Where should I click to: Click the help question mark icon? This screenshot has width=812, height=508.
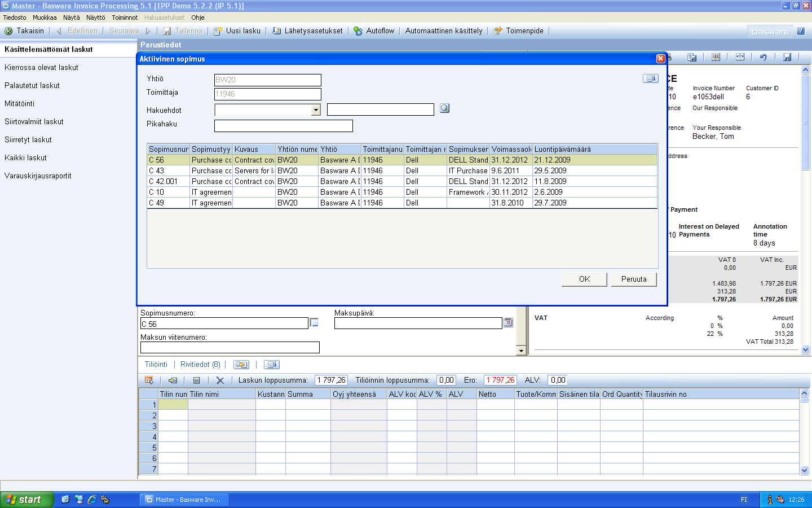click(x=800, y=31)
